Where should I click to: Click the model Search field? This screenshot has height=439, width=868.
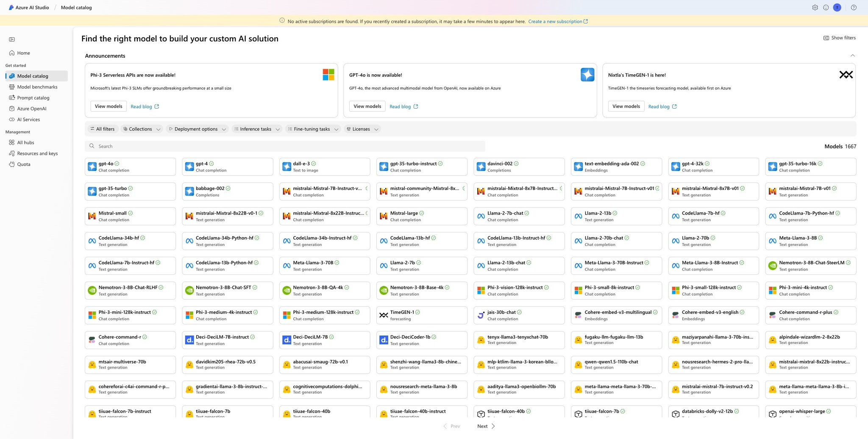(285, 146)
